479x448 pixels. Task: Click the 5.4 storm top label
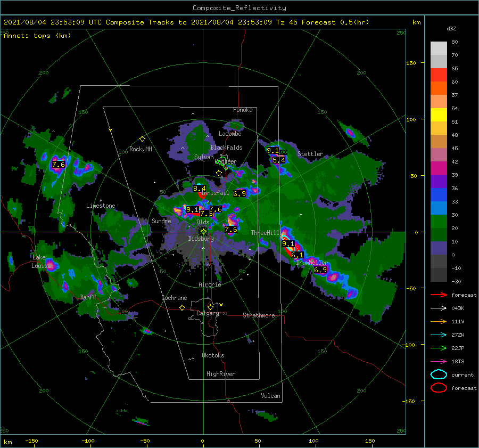click(x=278, y=160)
